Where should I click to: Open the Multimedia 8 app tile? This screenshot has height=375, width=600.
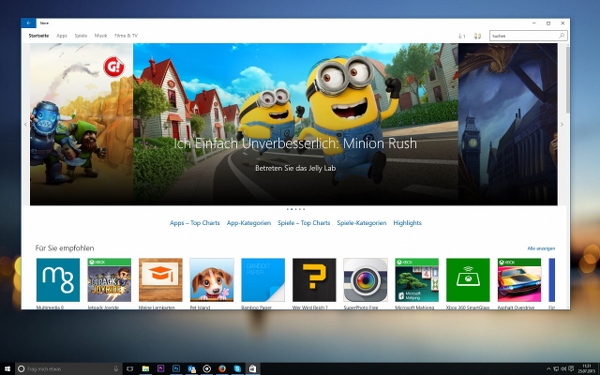(58, 280)
